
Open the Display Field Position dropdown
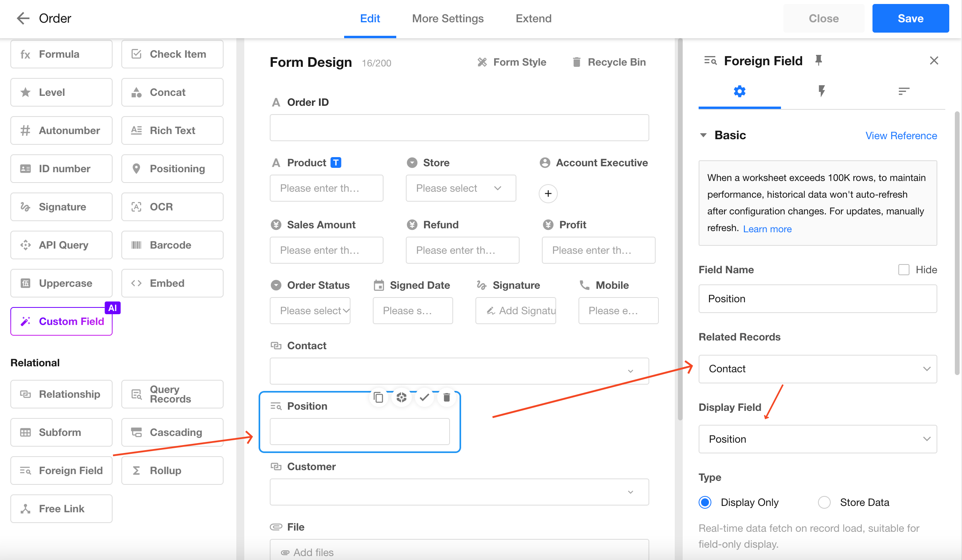[818, 439]
